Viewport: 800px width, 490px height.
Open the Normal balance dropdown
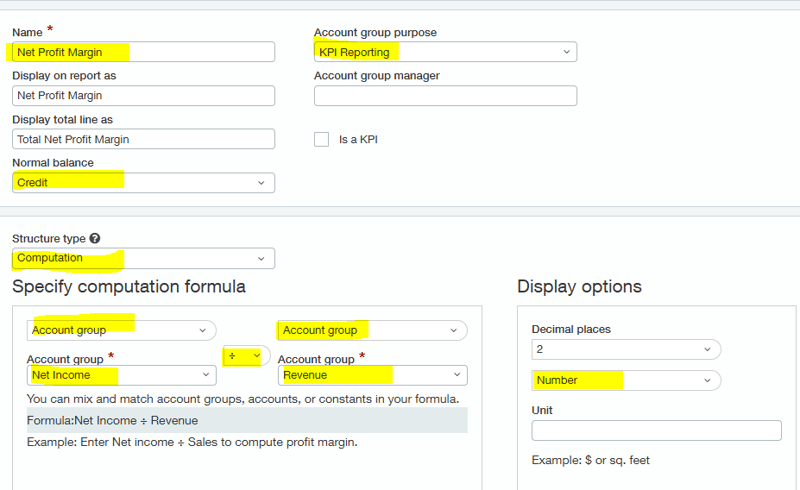pos(143,183)
